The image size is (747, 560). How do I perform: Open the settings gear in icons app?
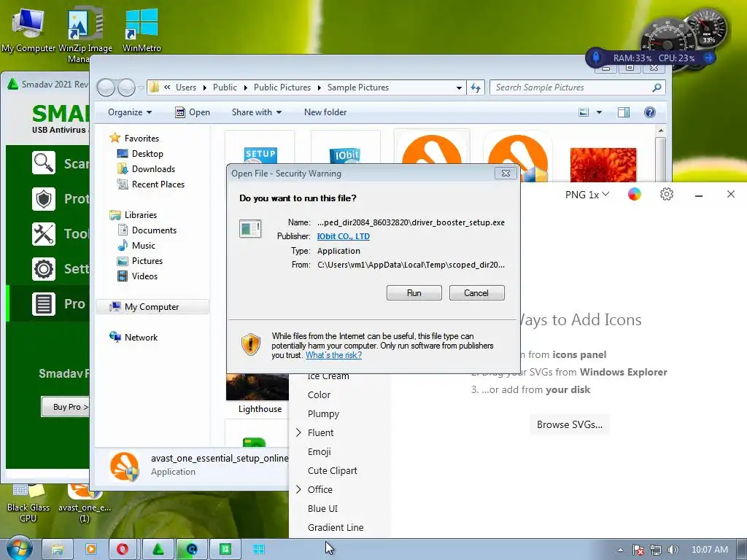click(667, 194)
